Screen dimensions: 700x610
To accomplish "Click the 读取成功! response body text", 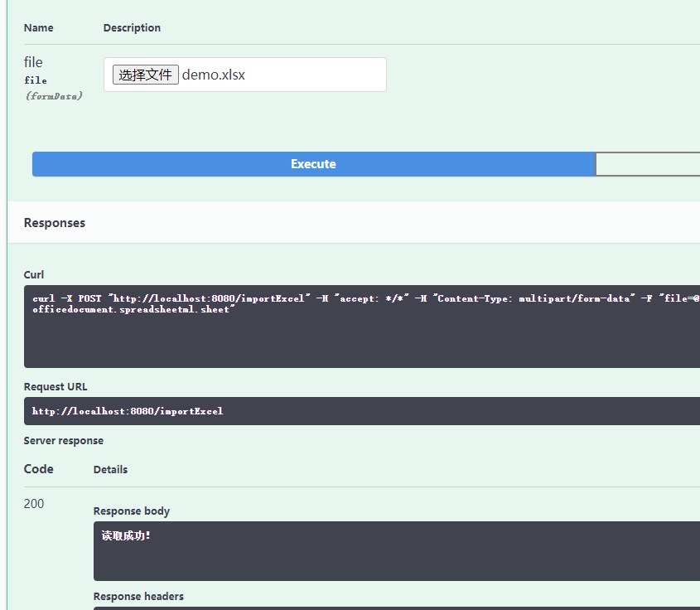I will [x=126, y=535].
